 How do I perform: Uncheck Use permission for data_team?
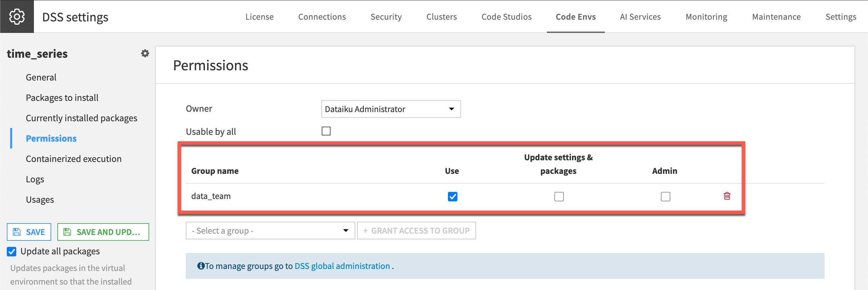click(453, 197)
